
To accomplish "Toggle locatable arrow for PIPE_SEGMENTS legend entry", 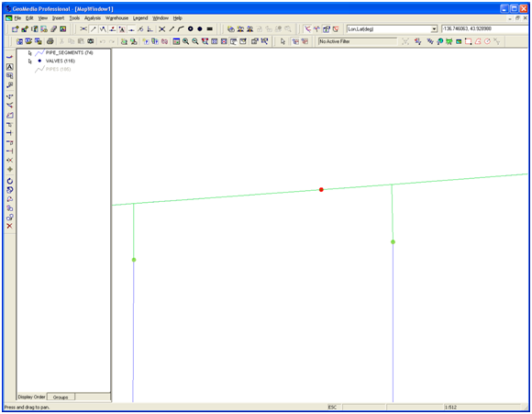I will click(30, 53).
